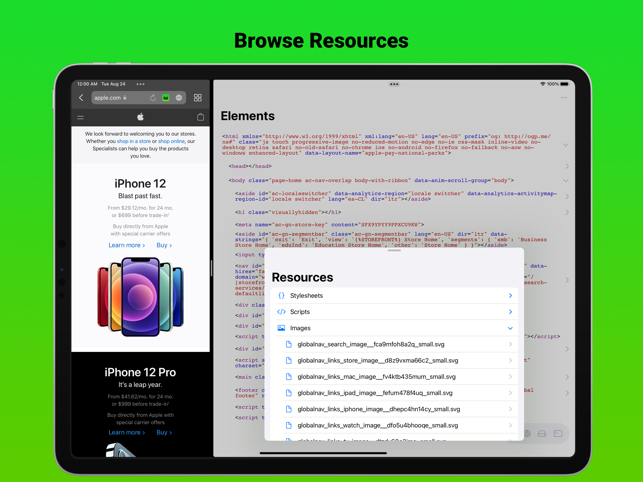
Task: Select globalnav_links_watch_image small.svg entry
Action: [397, 425]
